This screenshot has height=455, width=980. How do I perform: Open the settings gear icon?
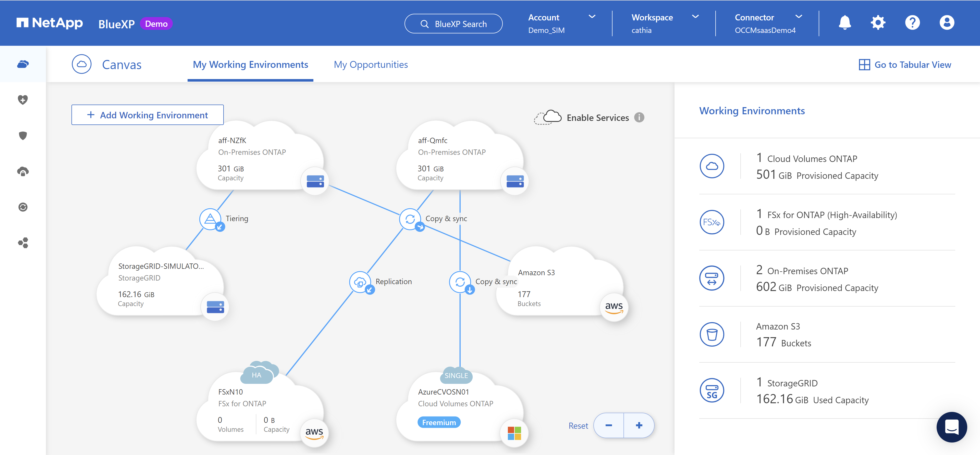pyautogui.click(x=878, y=23)
